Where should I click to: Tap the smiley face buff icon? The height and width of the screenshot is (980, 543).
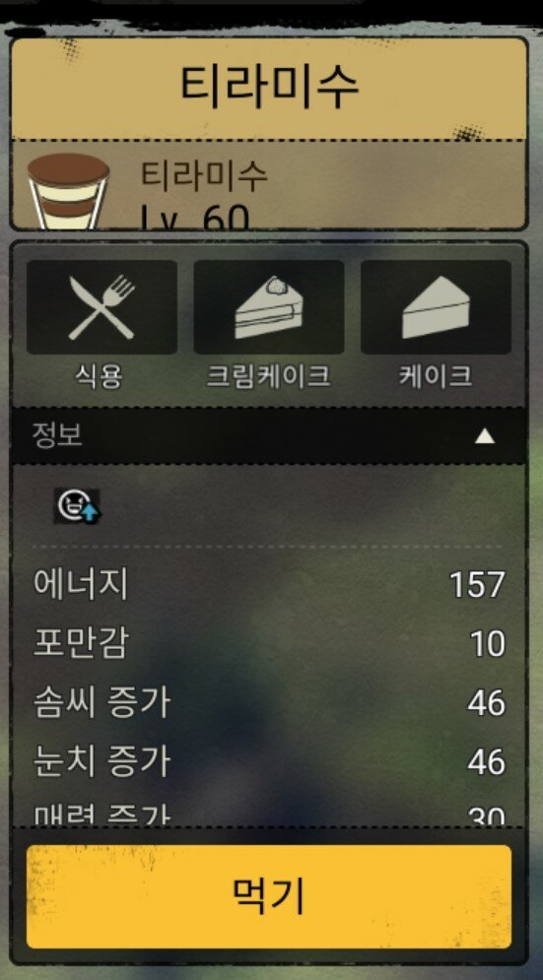(x=78, y=505)
